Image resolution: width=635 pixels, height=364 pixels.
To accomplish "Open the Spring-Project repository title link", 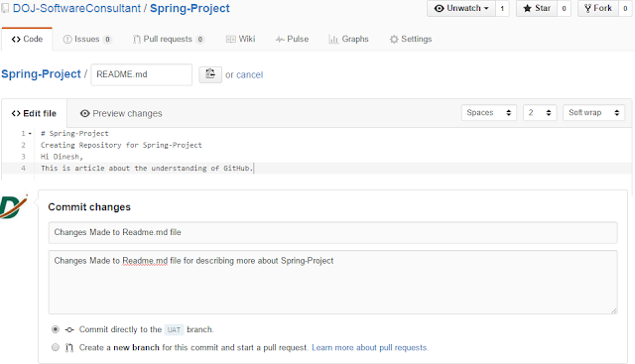I will coord(190,8).
